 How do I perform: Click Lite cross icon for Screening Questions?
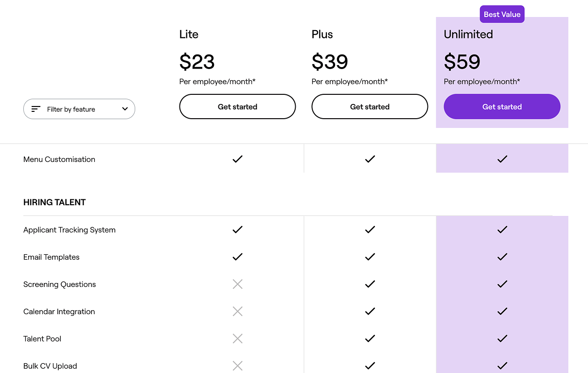(237, 284)
